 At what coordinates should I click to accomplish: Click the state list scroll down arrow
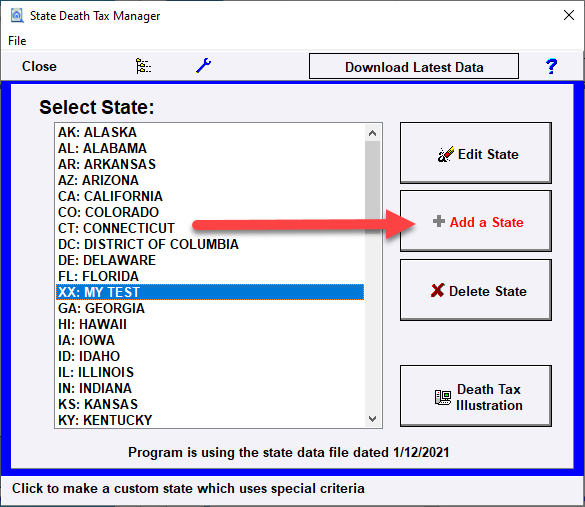click(372, 419)
